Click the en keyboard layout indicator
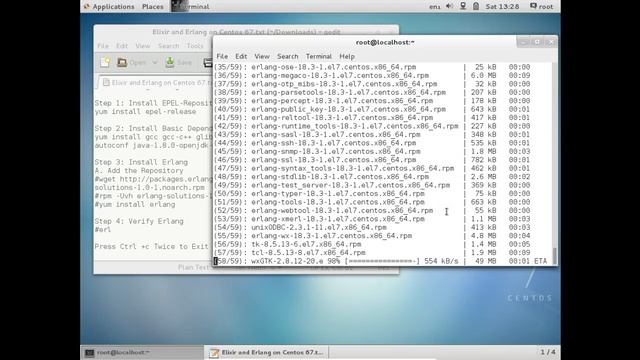Screen dimensions: 640x360 click(x=435, y=7)
